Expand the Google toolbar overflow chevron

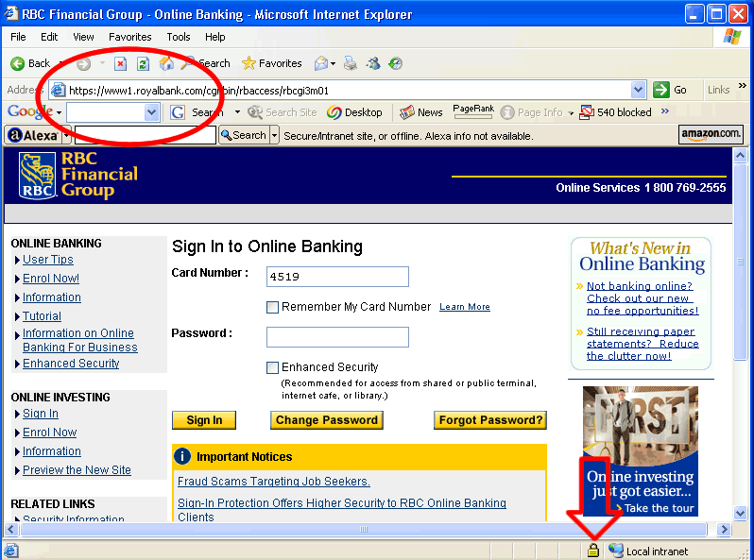pos(665,111)
